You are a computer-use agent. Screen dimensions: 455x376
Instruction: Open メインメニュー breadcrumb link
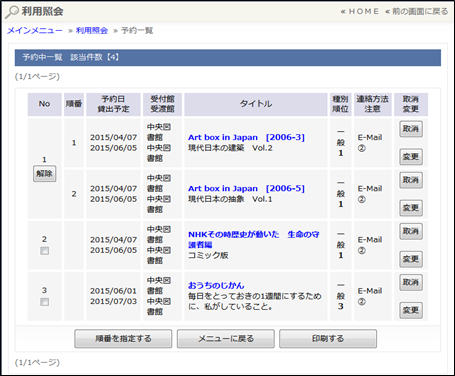coord(35,31)
